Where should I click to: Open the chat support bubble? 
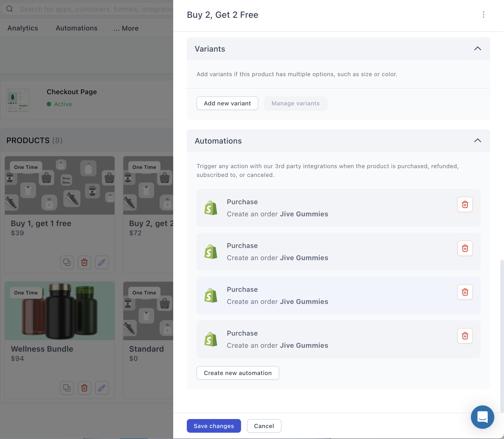[x=482, y=417]
